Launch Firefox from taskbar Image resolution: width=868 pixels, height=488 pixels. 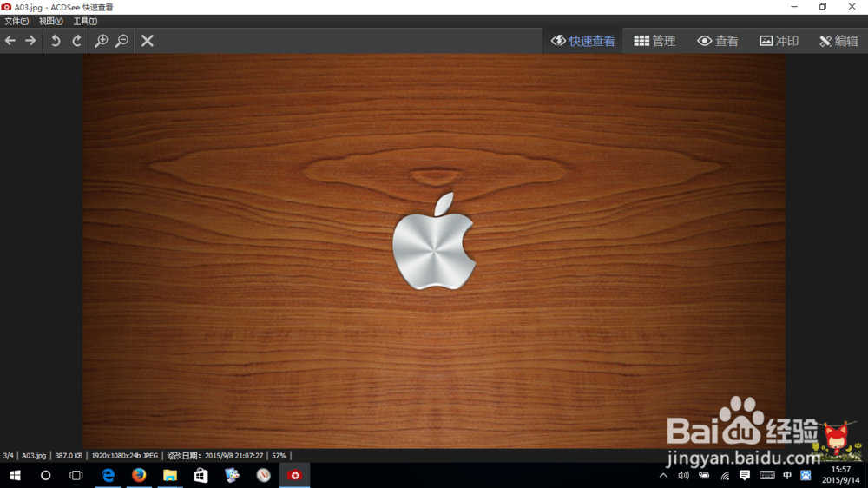coord(139,475)
